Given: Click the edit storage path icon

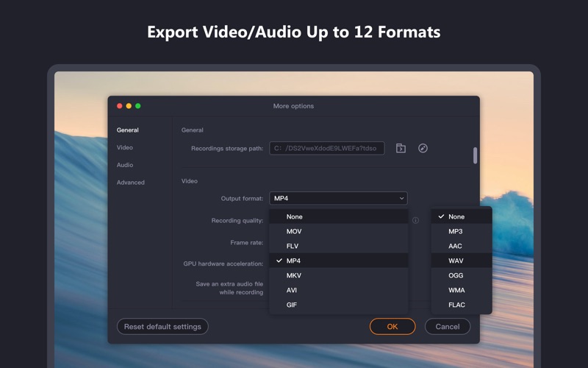Looking at the screenshot, I should [423, 149].
